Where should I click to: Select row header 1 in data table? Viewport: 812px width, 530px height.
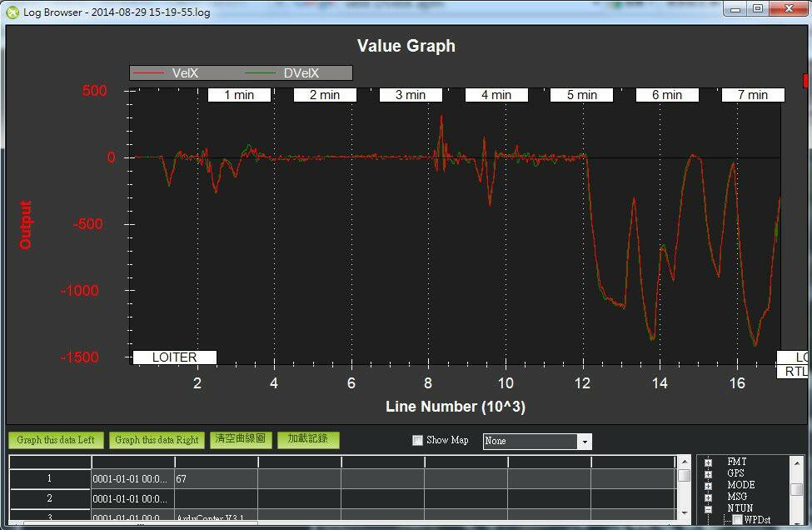50,478
